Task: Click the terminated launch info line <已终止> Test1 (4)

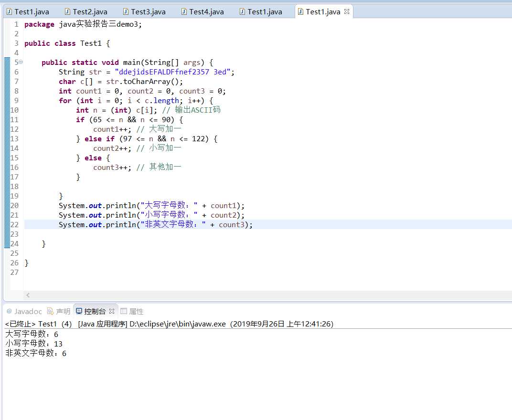Action: (169, 324)
